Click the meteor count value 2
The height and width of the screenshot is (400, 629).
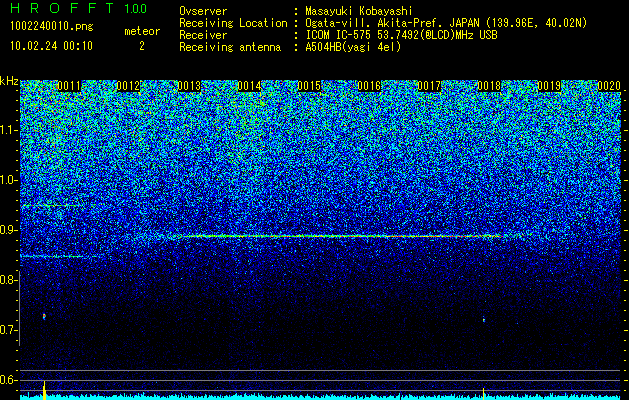tap(142, 46)
